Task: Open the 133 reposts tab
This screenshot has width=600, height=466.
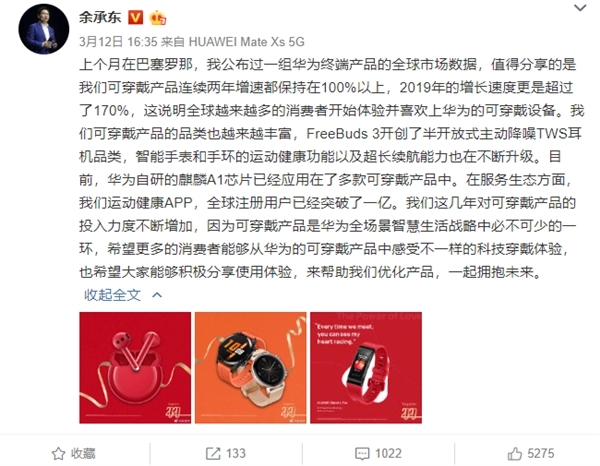Action: point(226,454)
